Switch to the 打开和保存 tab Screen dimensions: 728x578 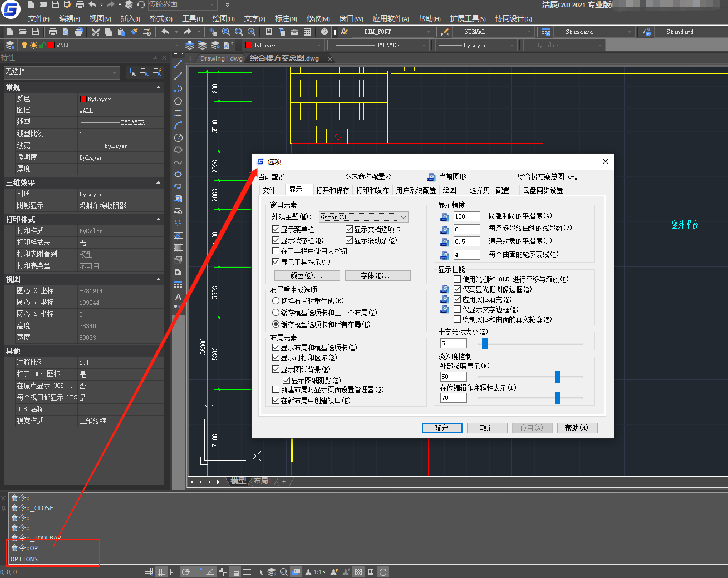333,189
